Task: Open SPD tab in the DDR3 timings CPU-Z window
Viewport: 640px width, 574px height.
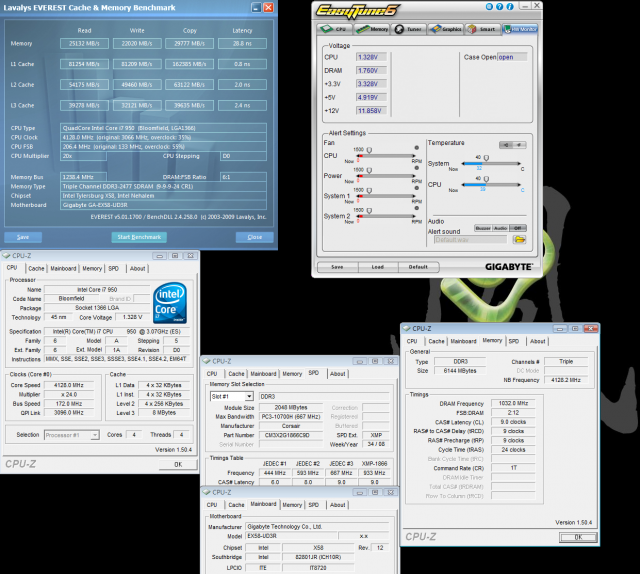Action: tap(513, 341)
